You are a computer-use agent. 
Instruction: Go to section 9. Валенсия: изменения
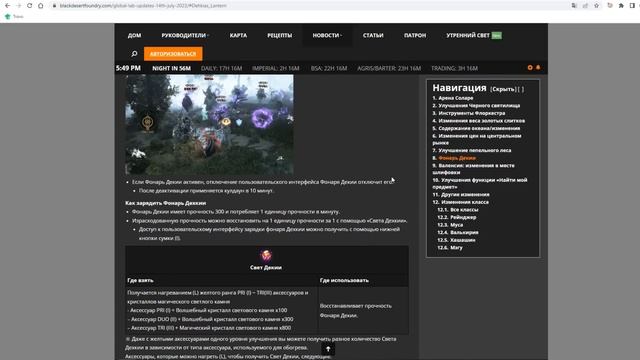(473, 169)
